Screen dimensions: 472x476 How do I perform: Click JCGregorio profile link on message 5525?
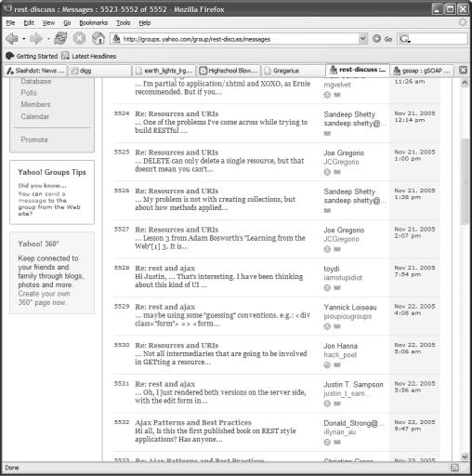pyautogui.click(x=341, y=162)
